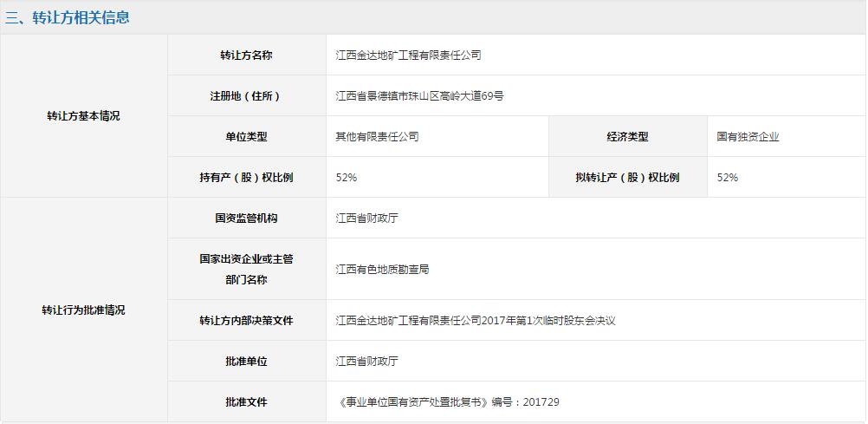Click the 经济类型 label cell
This screenshot has height=424, width=868.
point(627,137)
